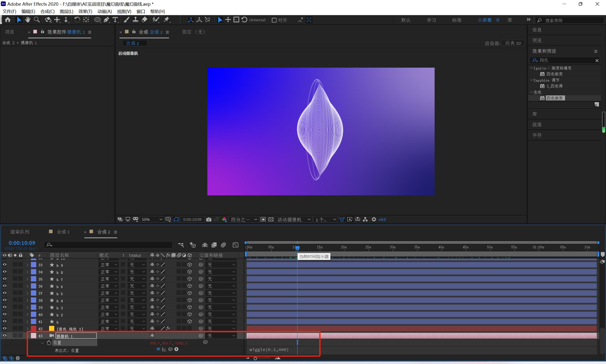Open the 50% magnification dropdown
Screen dimensions: 606x364
(x=151, y=219)
